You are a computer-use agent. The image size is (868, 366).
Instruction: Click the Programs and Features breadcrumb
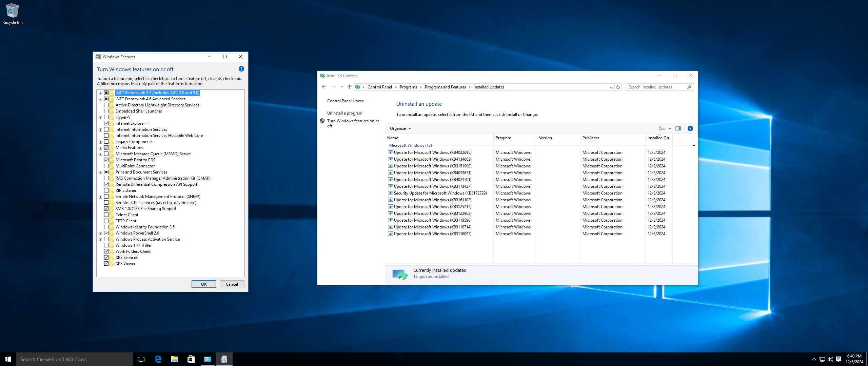click(445, 87)
